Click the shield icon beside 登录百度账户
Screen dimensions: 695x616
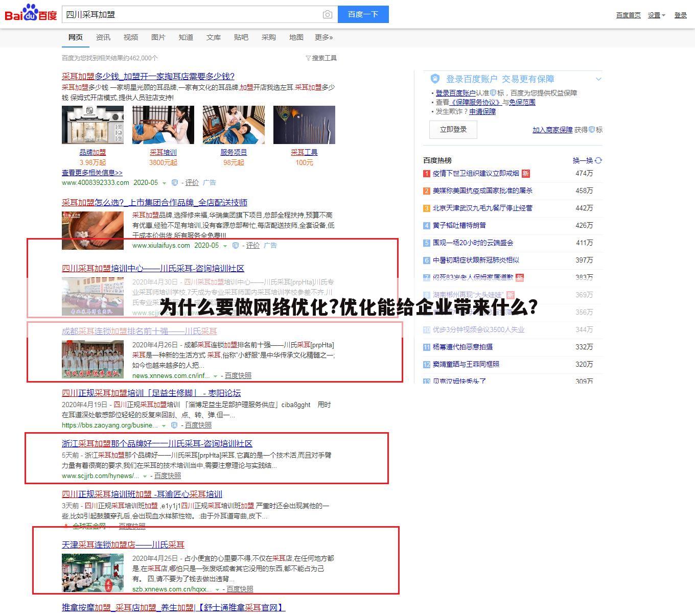(435, 78)
